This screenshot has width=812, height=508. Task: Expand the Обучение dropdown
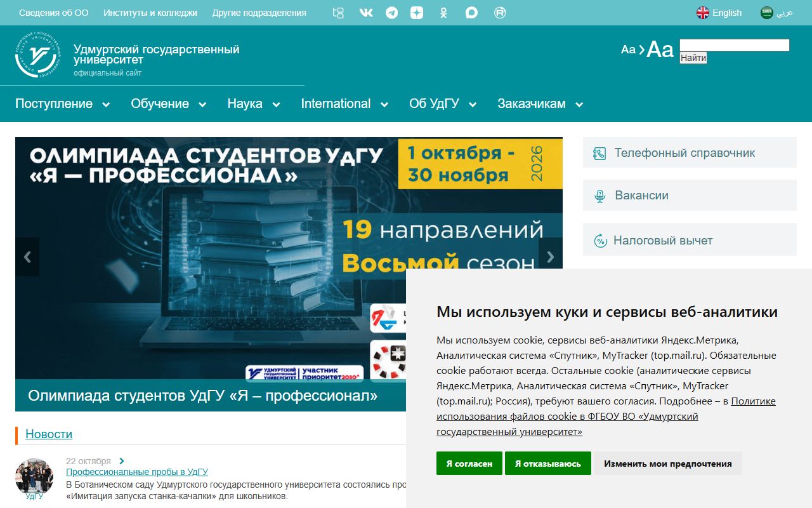click(169, 104)
